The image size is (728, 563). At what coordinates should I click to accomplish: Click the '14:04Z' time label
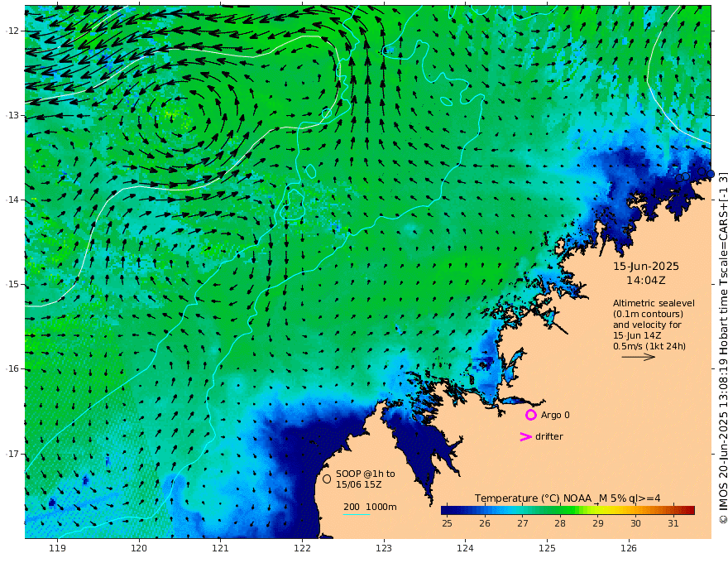coord(646,281)
